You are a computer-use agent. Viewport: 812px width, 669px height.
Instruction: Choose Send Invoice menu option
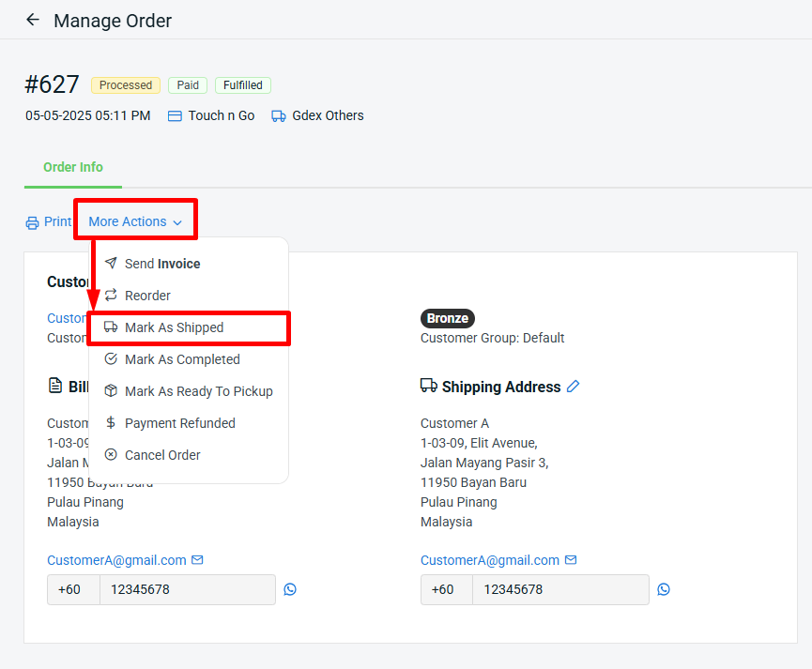(x=162, y=264)
